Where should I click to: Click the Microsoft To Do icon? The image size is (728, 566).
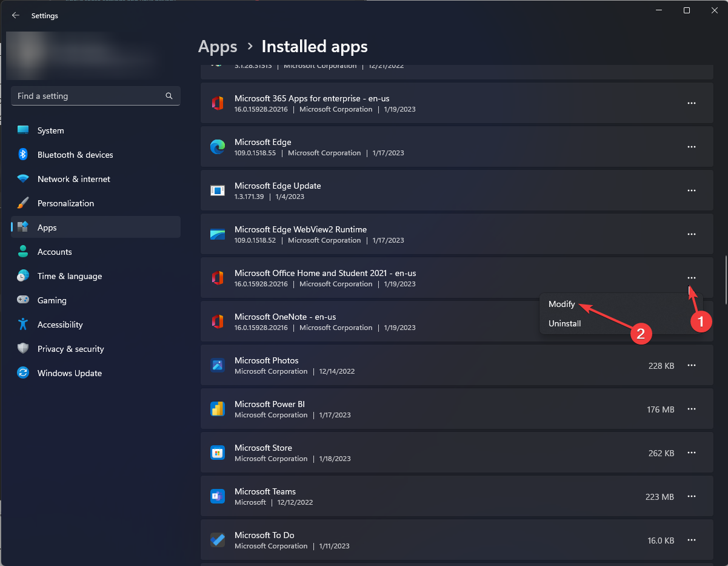[217, 541]
